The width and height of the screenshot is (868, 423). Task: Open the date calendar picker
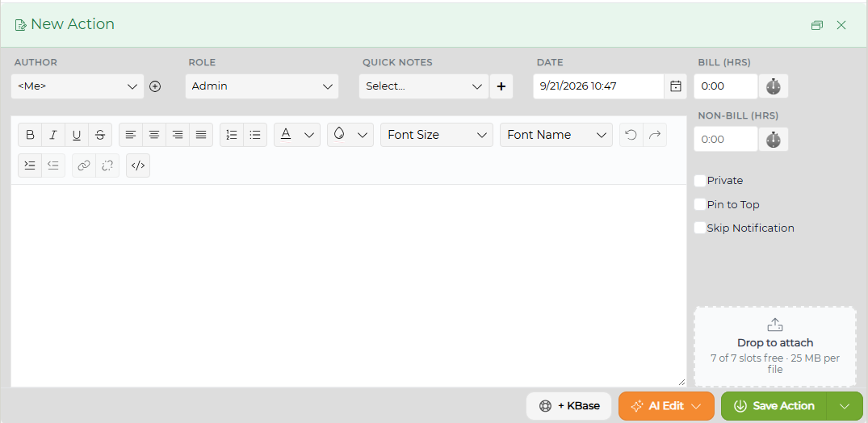(675, 86)
